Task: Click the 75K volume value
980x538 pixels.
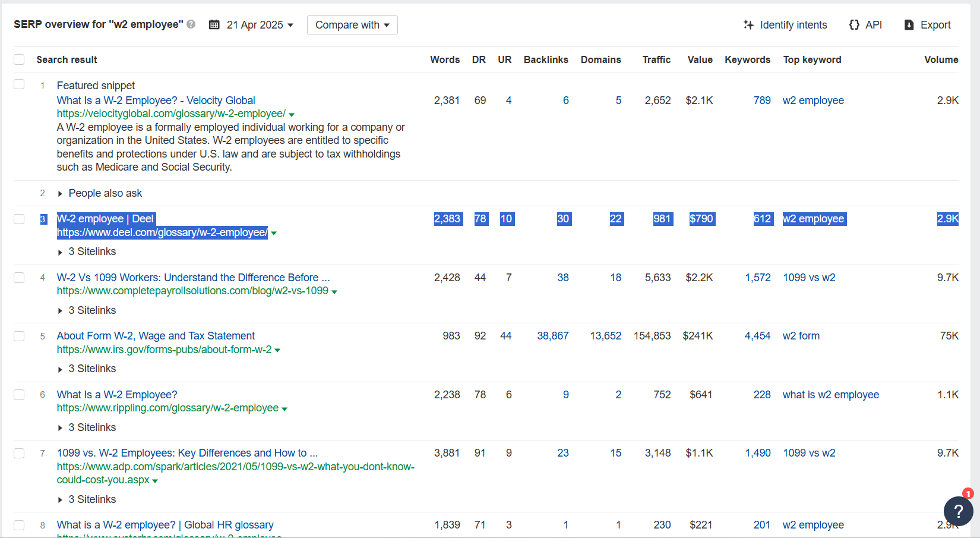Action: point(949,336)
